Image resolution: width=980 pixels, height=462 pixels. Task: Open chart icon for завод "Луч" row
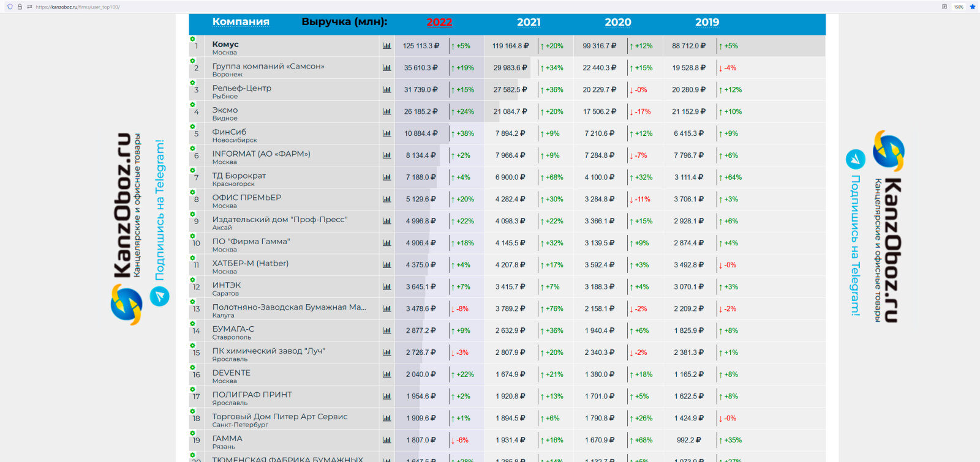coord(386,352)
